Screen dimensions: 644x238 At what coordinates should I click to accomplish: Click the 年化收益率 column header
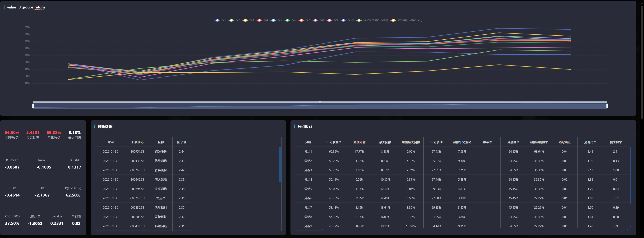[x=333, y=142]
